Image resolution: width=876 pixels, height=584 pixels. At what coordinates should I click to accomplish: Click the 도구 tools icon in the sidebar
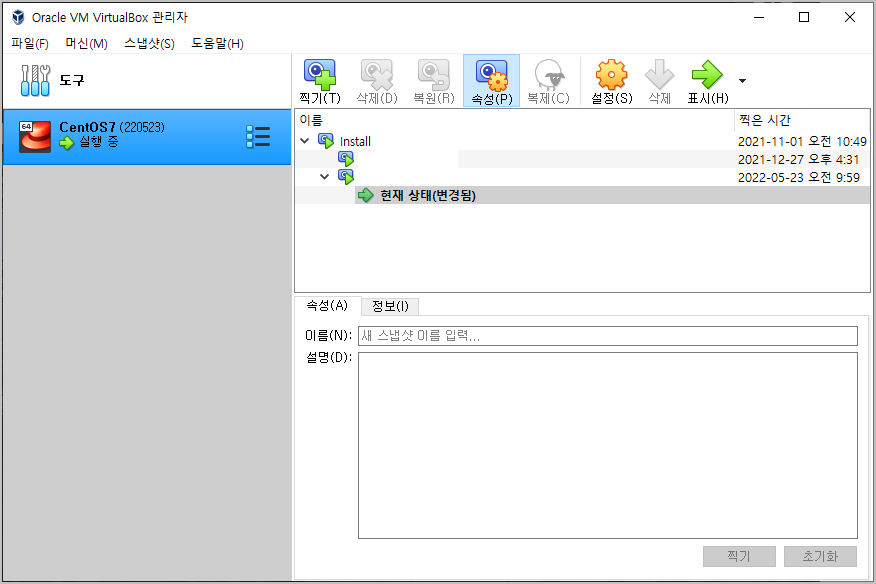[x=35, y=79]
